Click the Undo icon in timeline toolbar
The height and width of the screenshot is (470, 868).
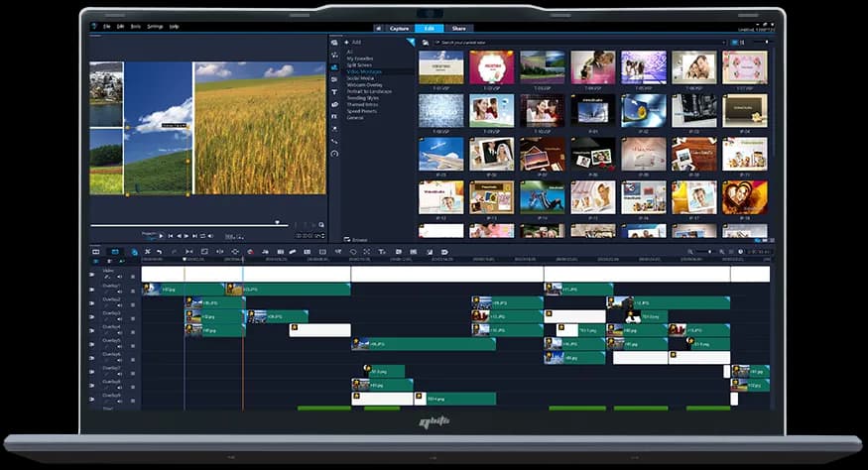[160, 252]
